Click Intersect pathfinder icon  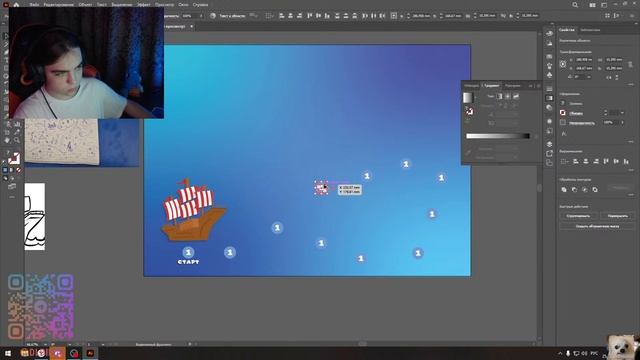[584, 189]
